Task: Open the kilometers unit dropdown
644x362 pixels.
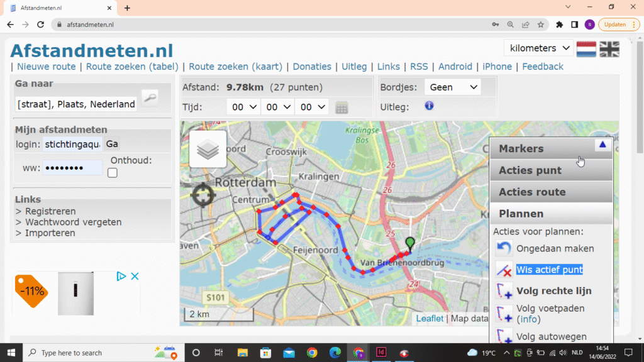Action: (x=539, y=48)
